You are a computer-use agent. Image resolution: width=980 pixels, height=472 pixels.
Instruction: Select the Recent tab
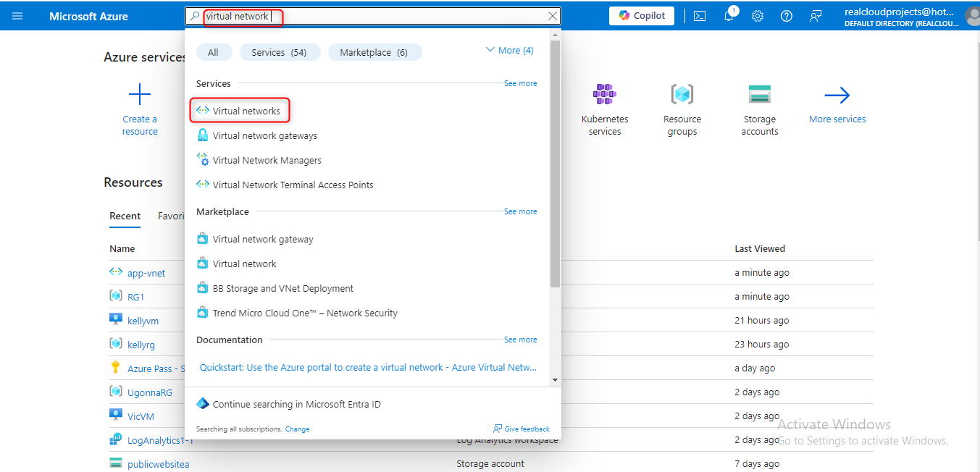coord(125,216)
